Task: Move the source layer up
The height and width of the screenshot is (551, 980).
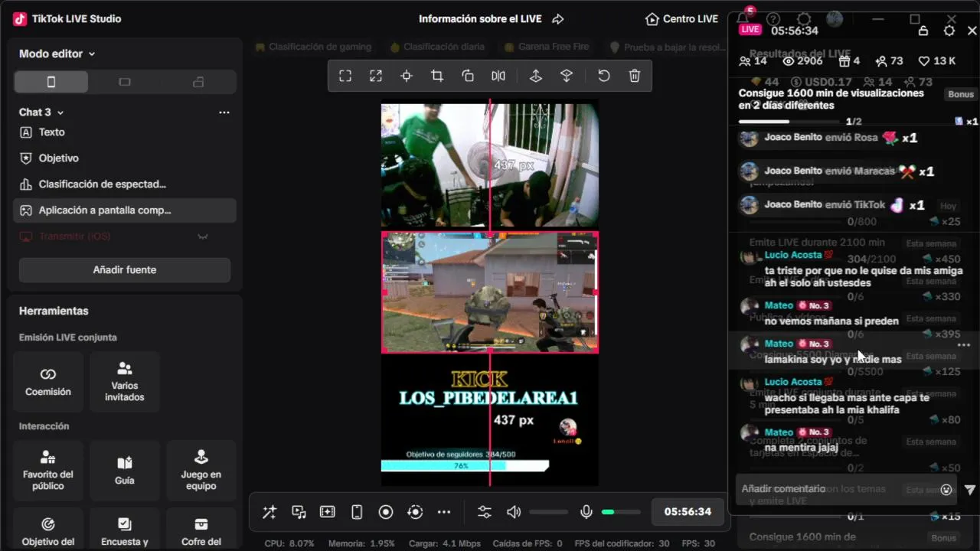Action: tap(536, 76)
